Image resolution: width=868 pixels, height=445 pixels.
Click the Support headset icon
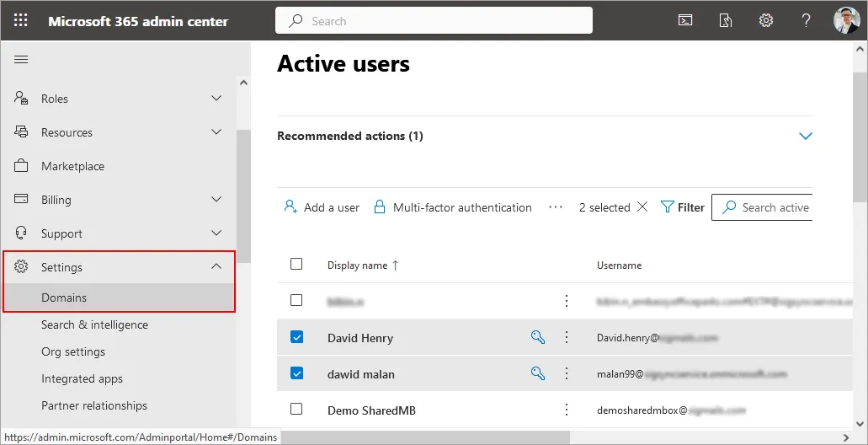tap(21, 233)
